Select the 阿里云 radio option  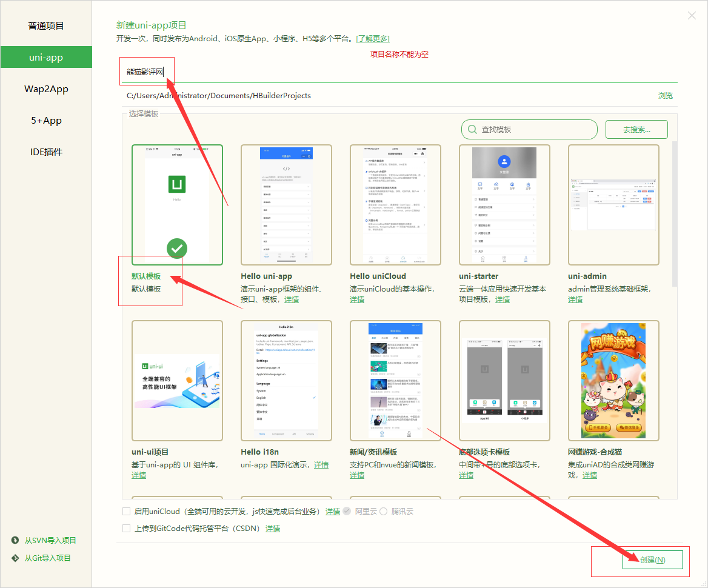347,511
